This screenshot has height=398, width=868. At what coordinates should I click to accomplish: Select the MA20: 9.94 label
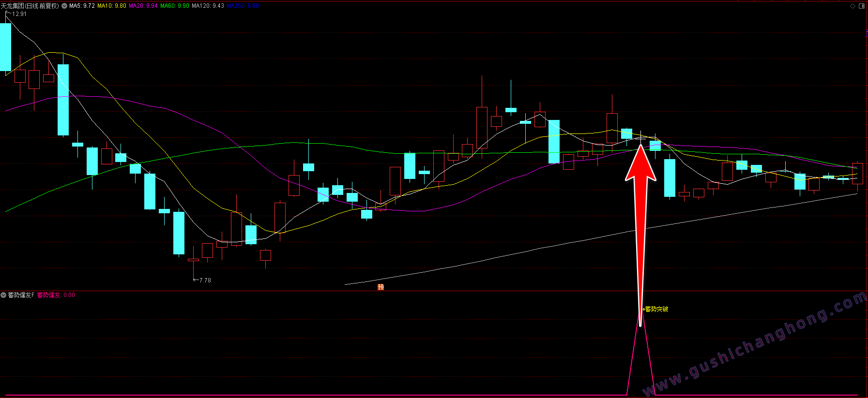pos(143,6)
